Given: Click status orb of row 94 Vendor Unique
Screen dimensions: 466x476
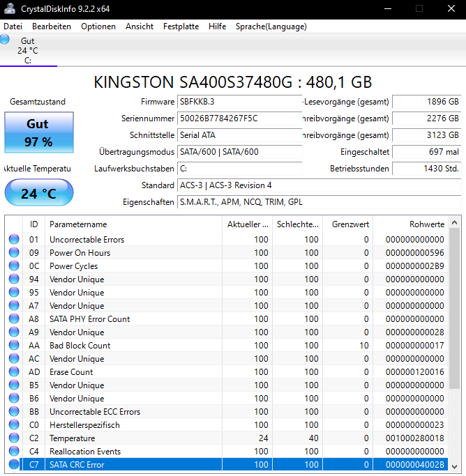Looking at the screenshot, I should pos(14,279).
